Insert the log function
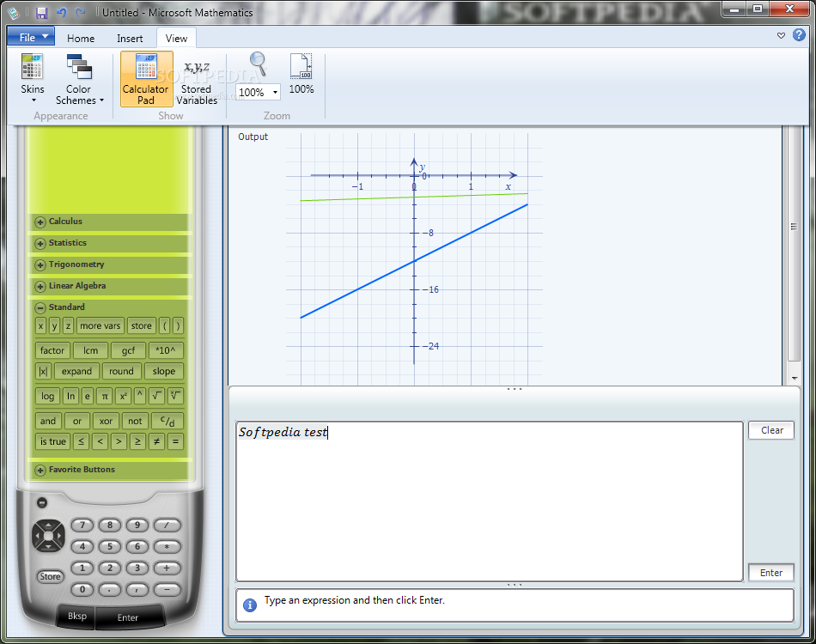Viewport: 816px width, 644px height. click(x=47, y=397)
